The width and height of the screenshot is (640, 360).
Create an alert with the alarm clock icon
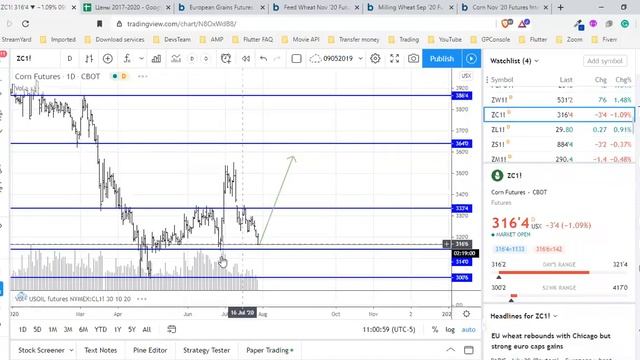pyautogui.click(x=226, y=59)
